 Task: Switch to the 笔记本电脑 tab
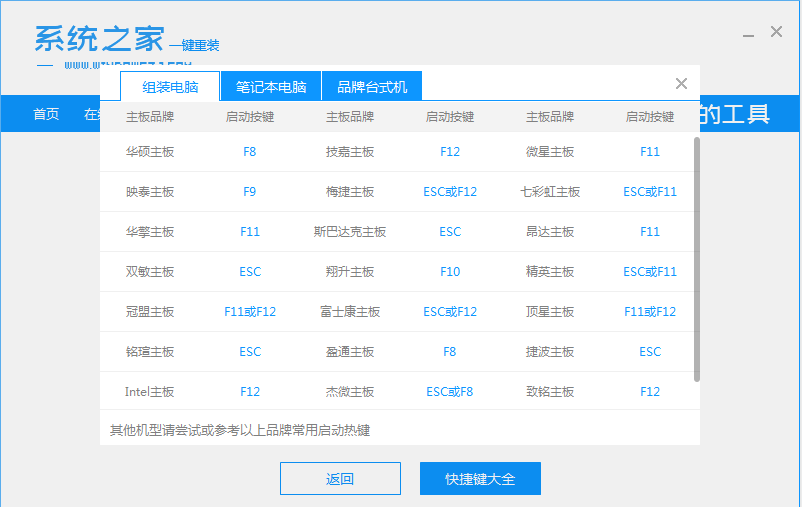(271, 87)
